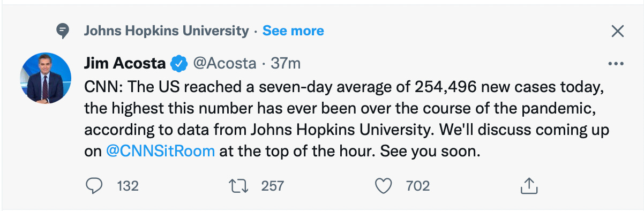Click the 257 retweets count
The image size is (644, 211).
click(x=272, y=186)
